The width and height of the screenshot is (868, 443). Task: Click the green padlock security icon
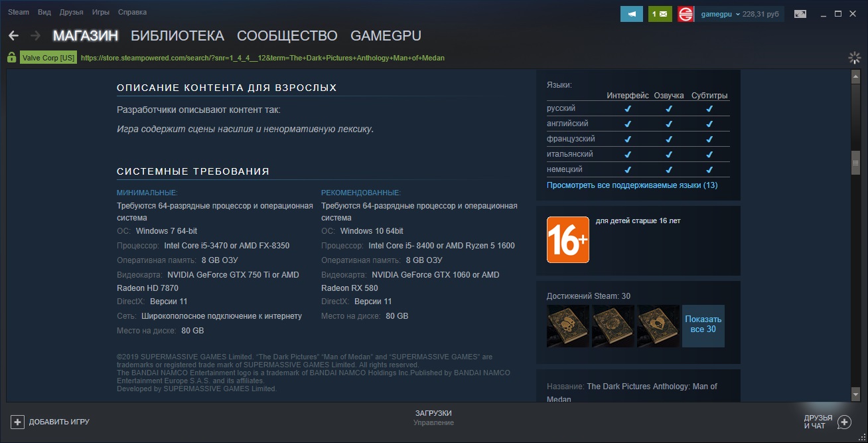(11, 58)
